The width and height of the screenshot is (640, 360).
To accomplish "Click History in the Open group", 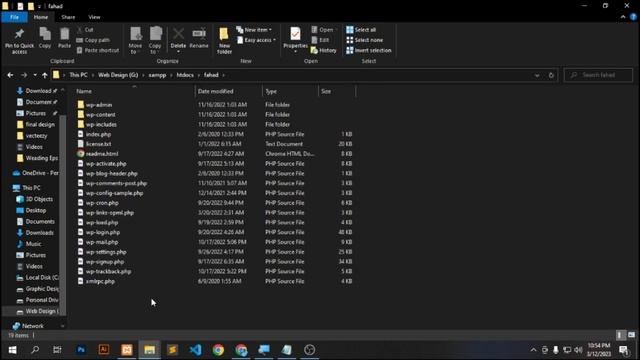I will pos(324,50).
